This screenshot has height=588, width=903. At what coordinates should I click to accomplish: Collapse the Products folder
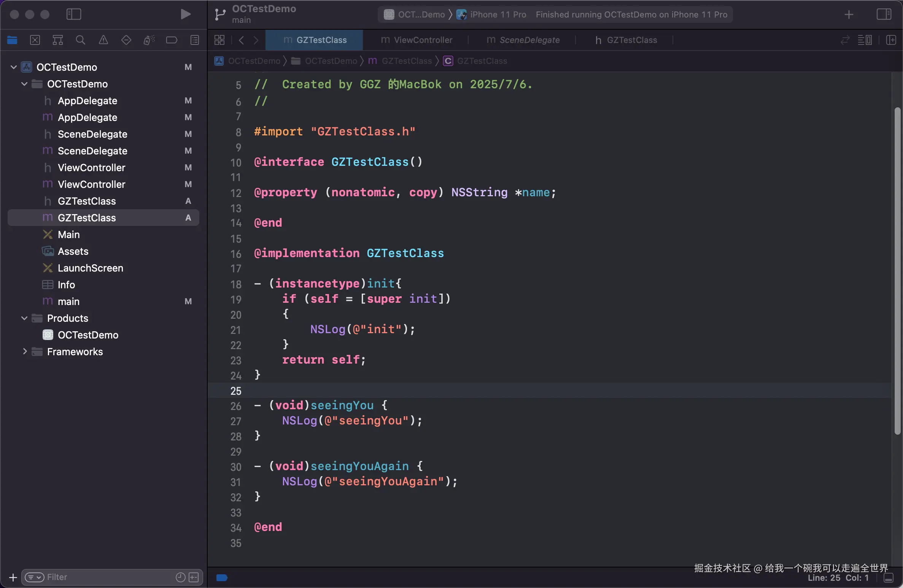pos(25,318)
